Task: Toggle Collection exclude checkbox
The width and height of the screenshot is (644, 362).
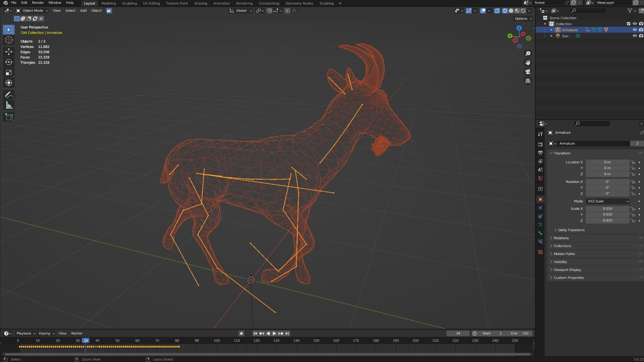Action: pyautogui.click(x=629, y=24)
